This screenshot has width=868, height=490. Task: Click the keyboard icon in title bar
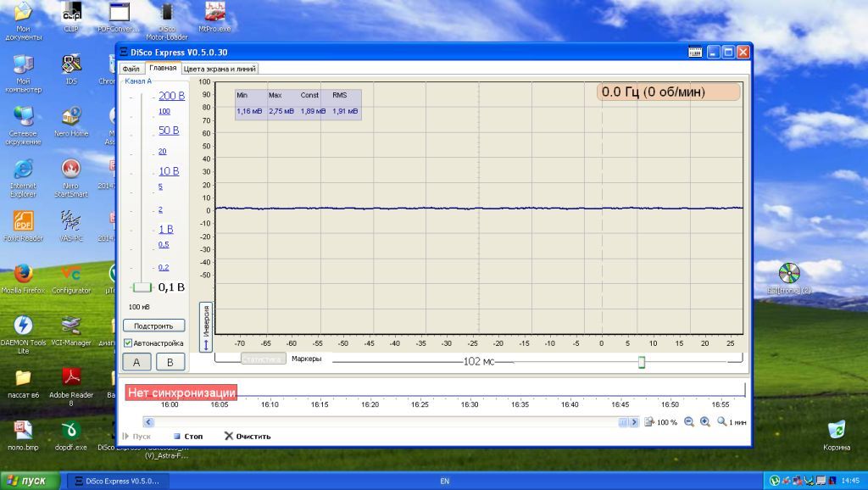click(695, 52)
